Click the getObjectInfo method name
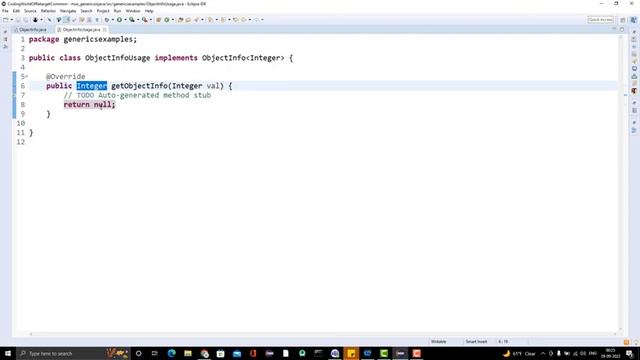 (x=139, y=86)
